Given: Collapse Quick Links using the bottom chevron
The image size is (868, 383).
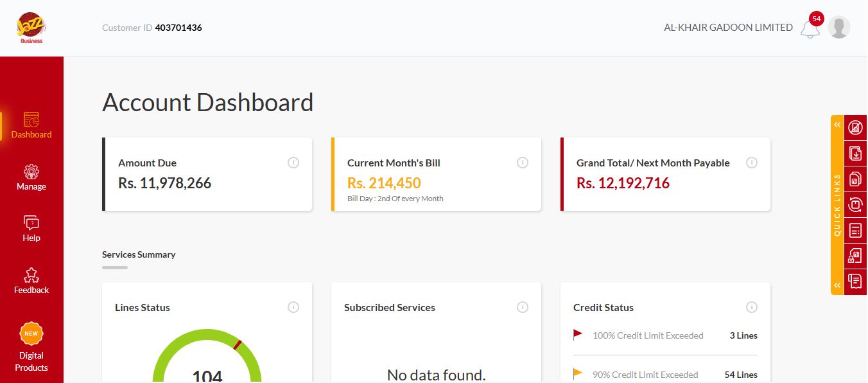Looking at the screenshot, I should point(837,285).
